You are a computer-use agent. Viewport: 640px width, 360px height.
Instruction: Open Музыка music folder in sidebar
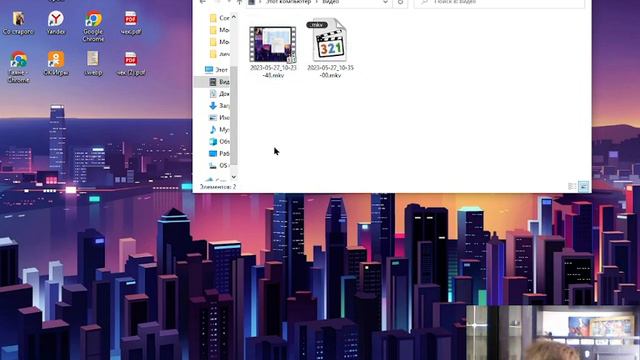(219, 129)
